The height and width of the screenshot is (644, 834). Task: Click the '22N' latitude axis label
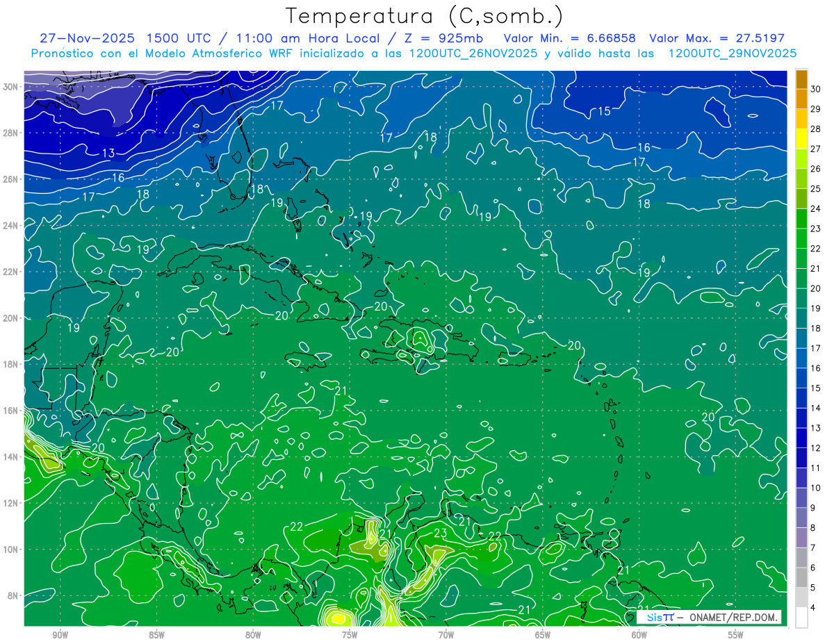point(11,272)
